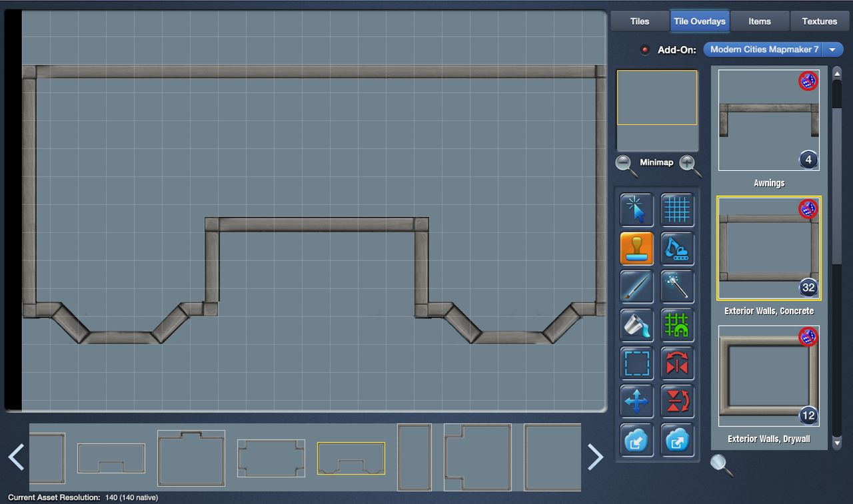Toggle random dice on Awnings thumbnail
Image resolution: width=853 pixels, height=504 pixels.
click(808, 81)
